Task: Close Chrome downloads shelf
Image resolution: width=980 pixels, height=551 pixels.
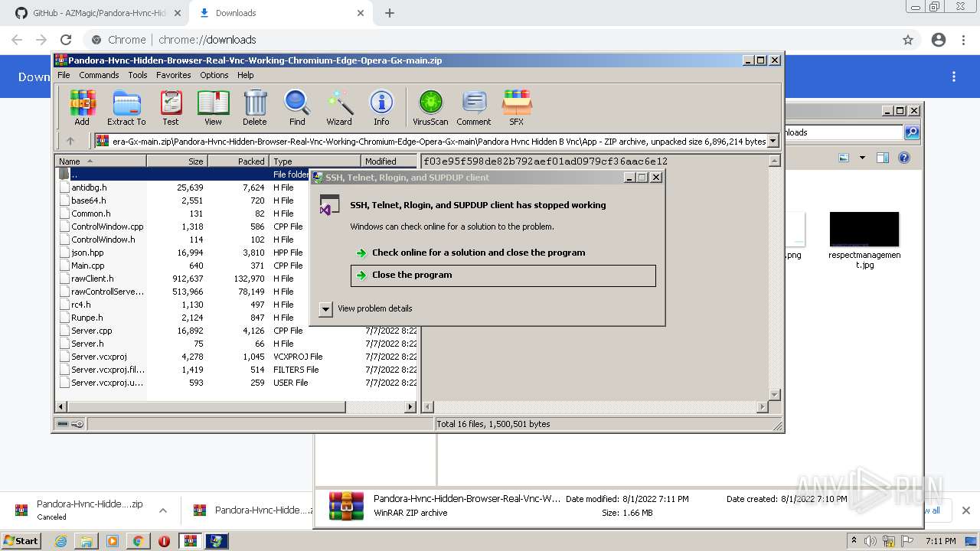Action: pos(966,510)
